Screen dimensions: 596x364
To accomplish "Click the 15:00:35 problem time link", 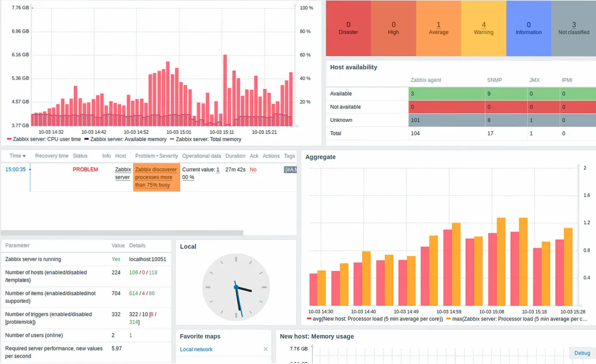I will coord(16,170).
